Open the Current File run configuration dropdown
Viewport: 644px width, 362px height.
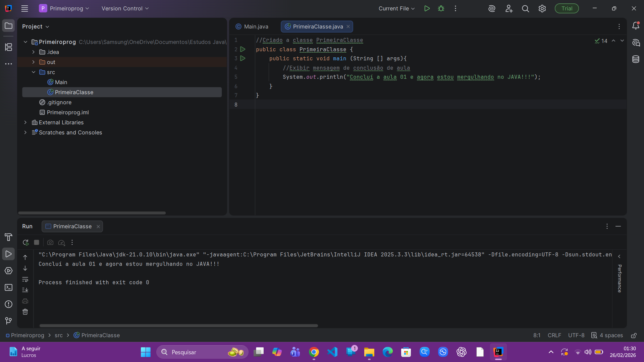click(x=396, y=8)
